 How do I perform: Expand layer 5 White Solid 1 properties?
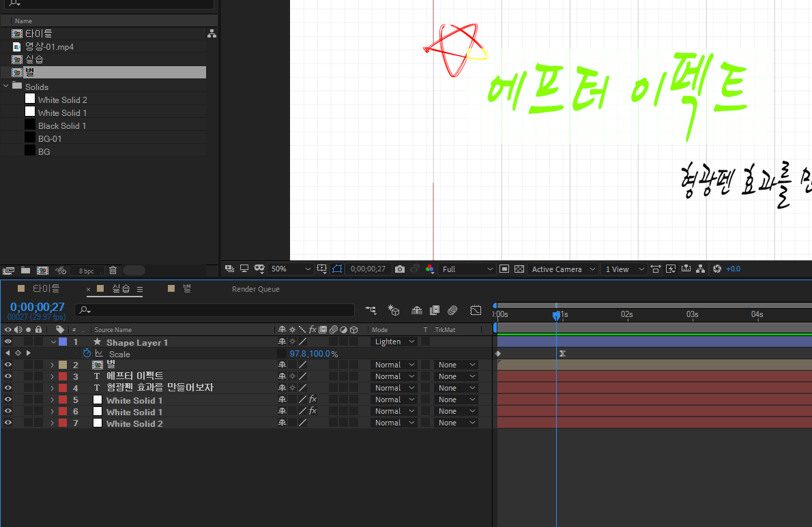53,400
